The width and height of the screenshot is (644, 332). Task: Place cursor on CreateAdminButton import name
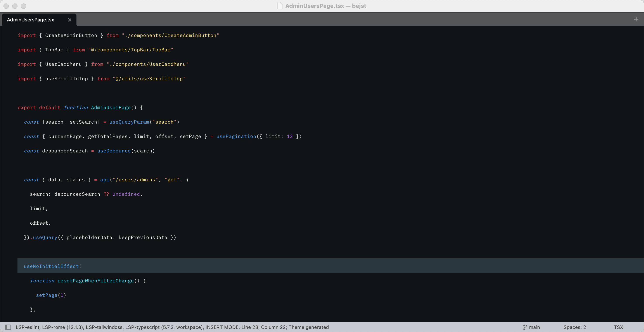click(x=71, y=35)
